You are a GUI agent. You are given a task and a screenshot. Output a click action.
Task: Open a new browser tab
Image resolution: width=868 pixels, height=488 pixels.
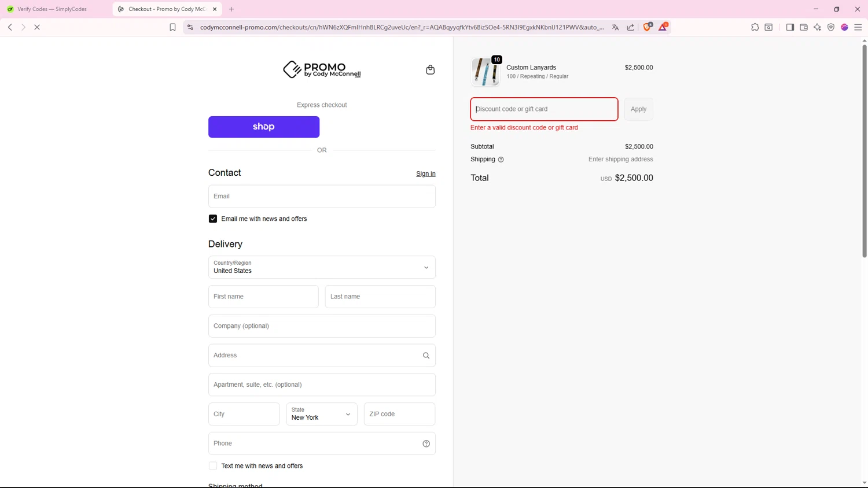tap(231, 9)
